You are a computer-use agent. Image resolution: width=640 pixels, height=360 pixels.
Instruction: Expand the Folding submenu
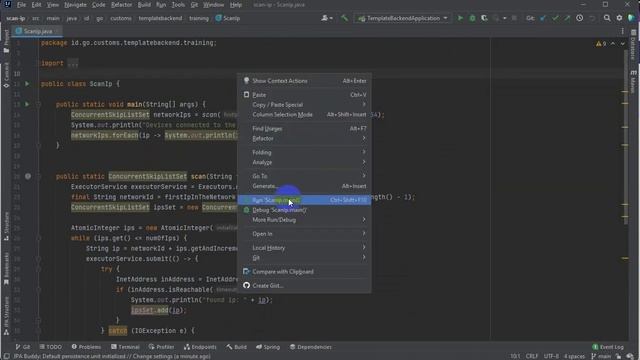pyautogui.click(x=304, y=152)
